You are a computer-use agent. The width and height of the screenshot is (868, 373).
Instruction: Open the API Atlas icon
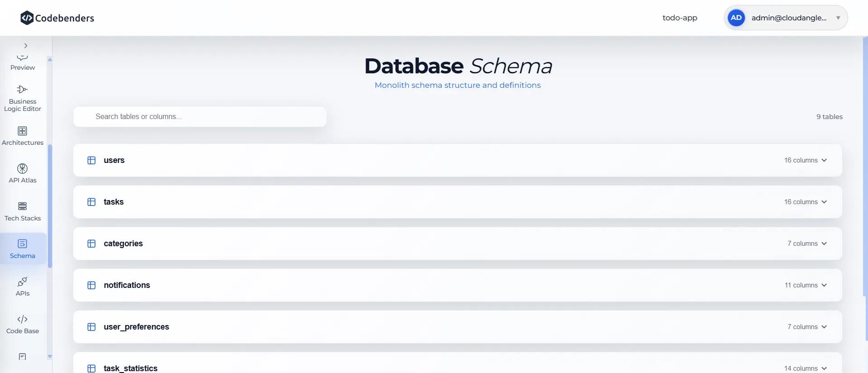click(22, 169)
